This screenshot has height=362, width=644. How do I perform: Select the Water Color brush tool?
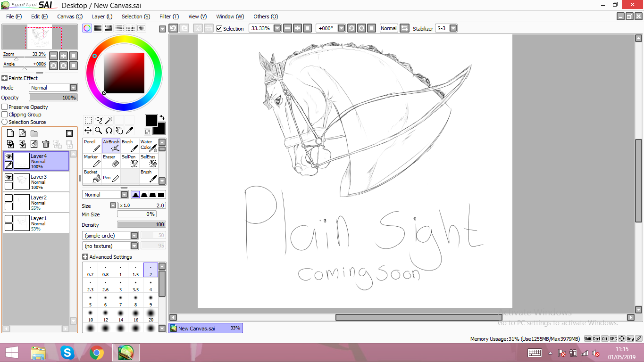[x=149, y=146]
